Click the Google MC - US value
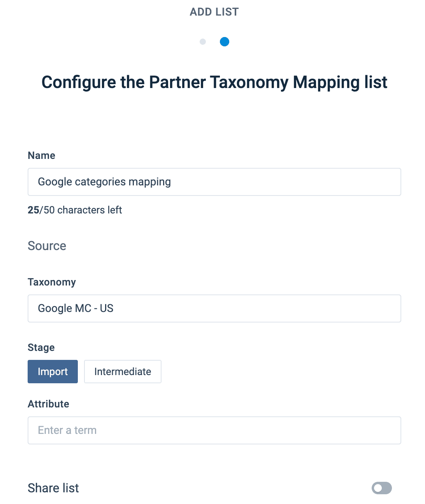The width and height of the screenshot is (425, 504). 76,308
